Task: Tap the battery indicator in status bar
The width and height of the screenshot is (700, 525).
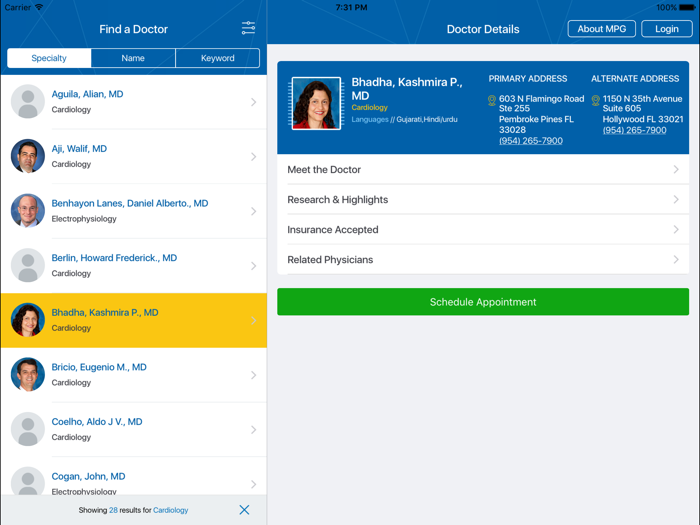Action: [x=687, y=7]
